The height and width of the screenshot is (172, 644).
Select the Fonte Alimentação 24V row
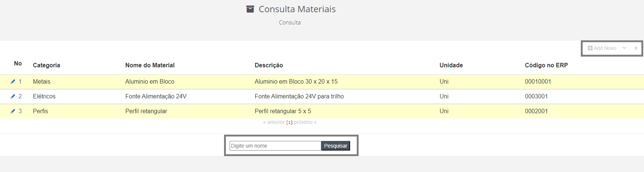(322, 97)
